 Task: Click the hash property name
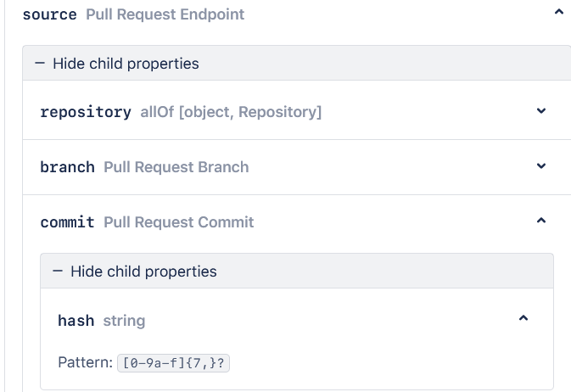[76, 321]
